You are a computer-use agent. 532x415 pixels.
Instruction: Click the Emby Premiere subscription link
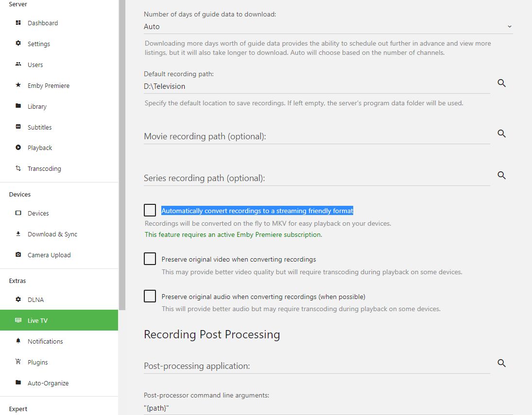click(x=233, y=234)
